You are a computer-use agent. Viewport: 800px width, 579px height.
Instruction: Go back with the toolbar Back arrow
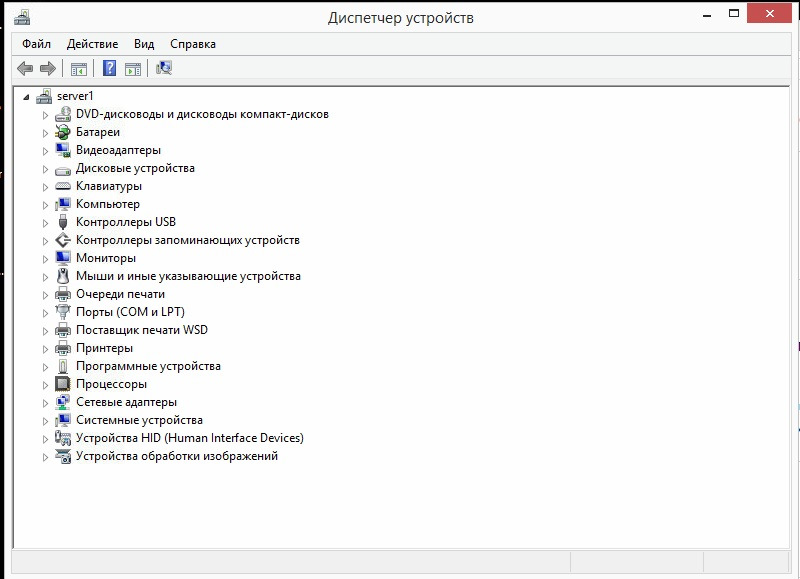(25, 68)
